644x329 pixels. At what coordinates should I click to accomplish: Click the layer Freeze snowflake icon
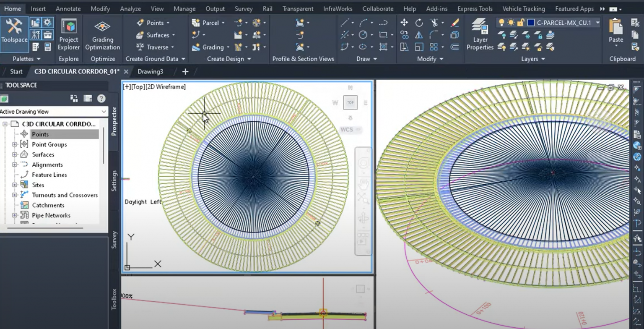tap(527, 36)
